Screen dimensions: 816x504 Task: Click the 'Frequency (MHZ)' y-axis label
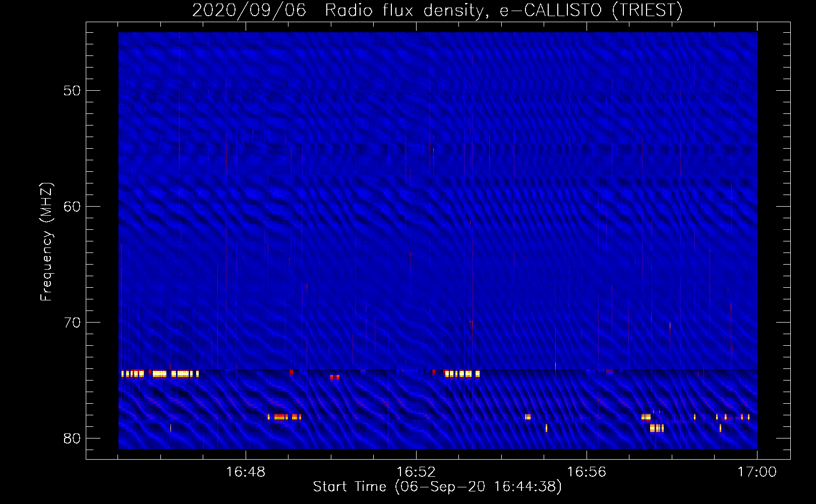(x=46, y=242)
